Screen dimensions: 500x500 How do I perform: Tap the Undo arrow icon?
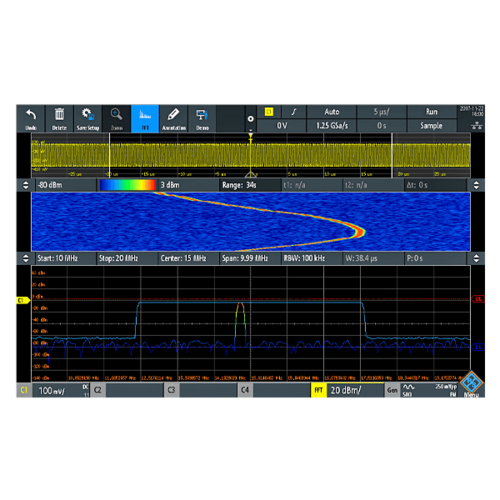[31, 115]
